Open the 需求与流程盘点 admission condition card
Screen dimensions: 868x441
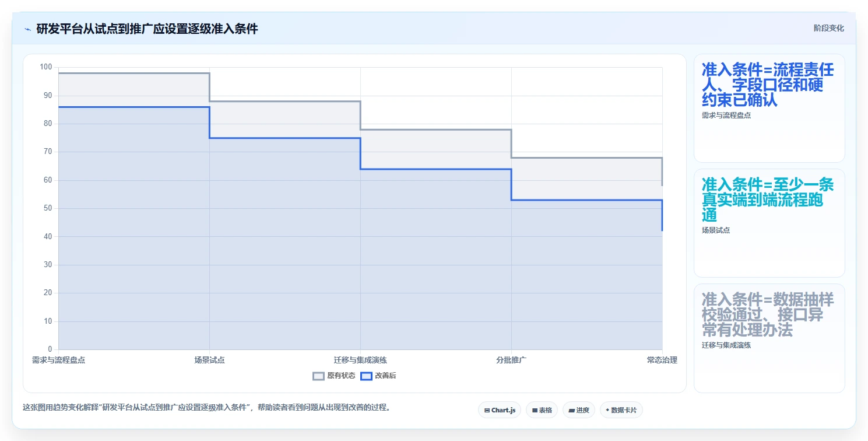(769, 108)
